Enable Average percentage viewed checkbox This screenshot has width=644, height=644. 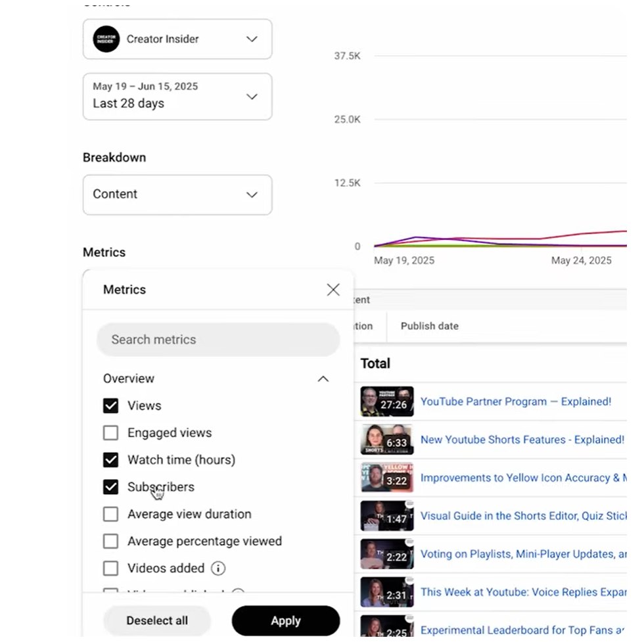[110, 541]
